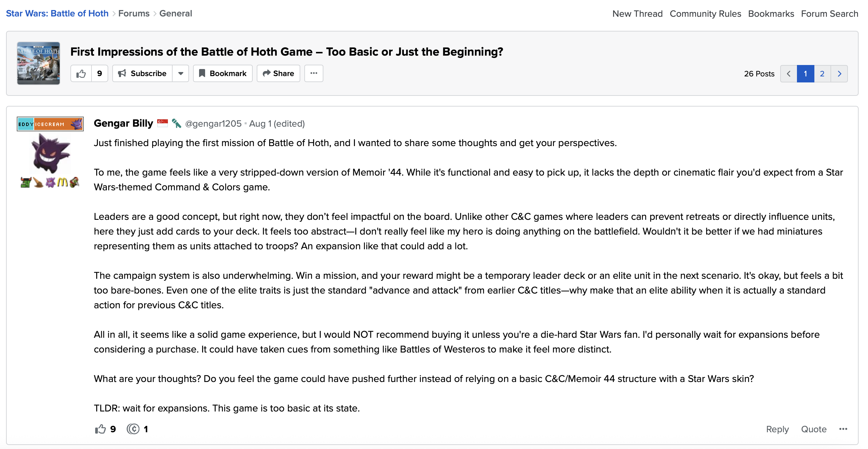Click the GeekGold tip coin icon
868x449 pixels.
tap(133, 429)
